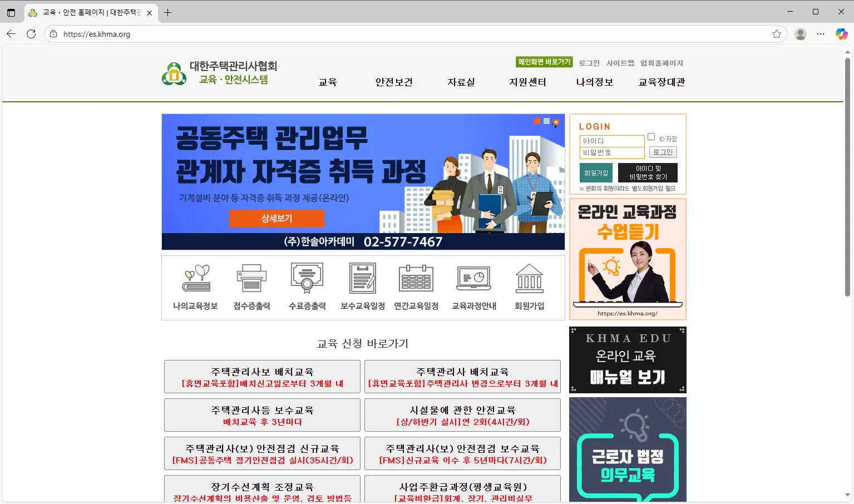Click the 보수교육일정 document icon
Image resolution: width=854 pixels, height=504 pixels.
[362, 278]
